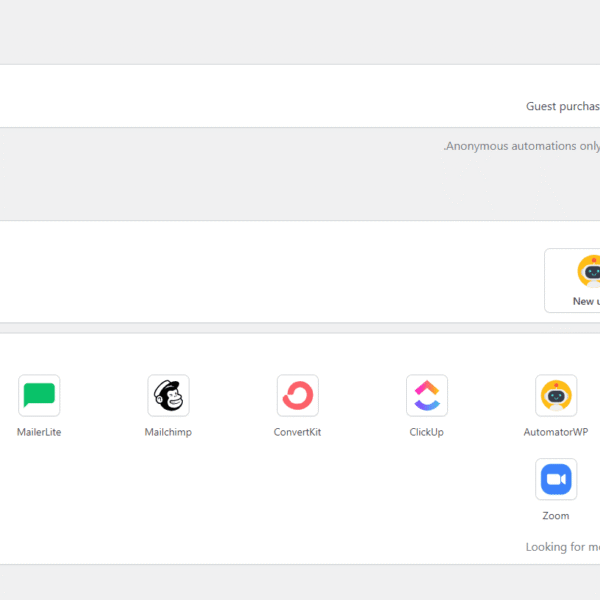The height and width of the screenshot is (600, 600).
Task: Click the AutomatorWP text label
Action: pyautogui.click(x=556, y=432)
